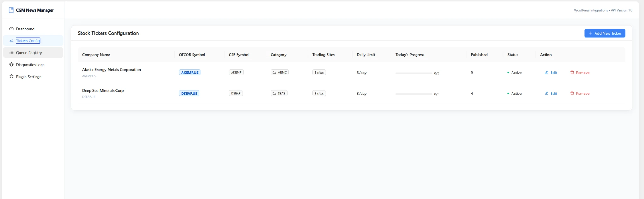Click the pencil icon in Alaska Energy row

[x=546, y=72]
